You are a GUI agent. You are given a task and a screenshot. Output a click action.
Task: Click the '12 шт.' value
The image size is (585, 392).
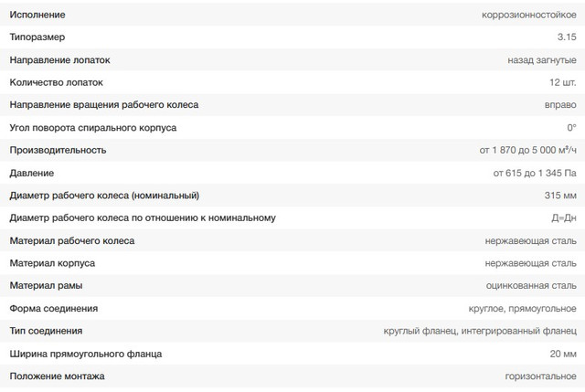pyautogui.click(x=558, y=82)
